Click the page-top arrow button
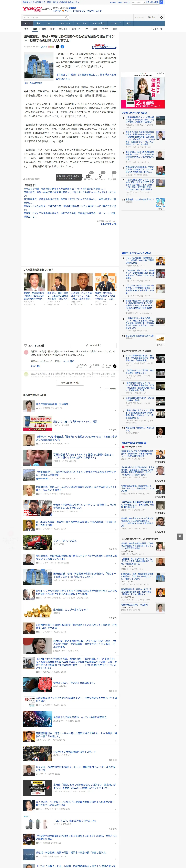The image size is (186, 868). coord(180,536)
